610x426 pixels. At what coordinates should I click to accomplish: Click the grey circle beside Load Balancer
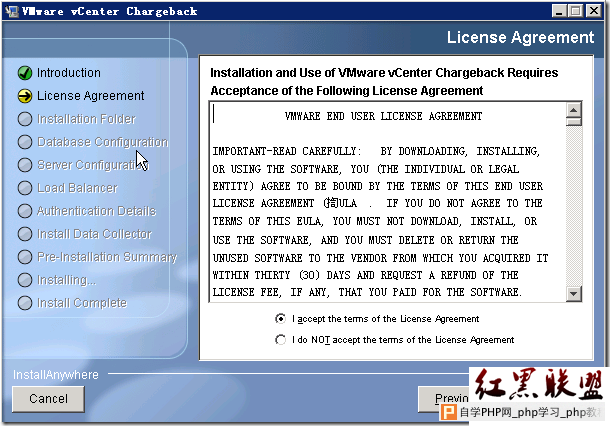(25, 188)
